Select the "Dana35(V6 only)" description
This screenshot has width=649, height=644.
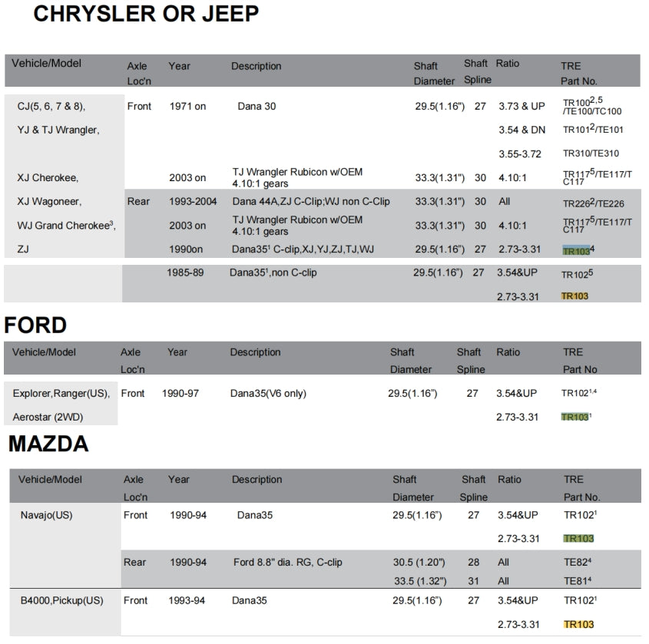268,394
